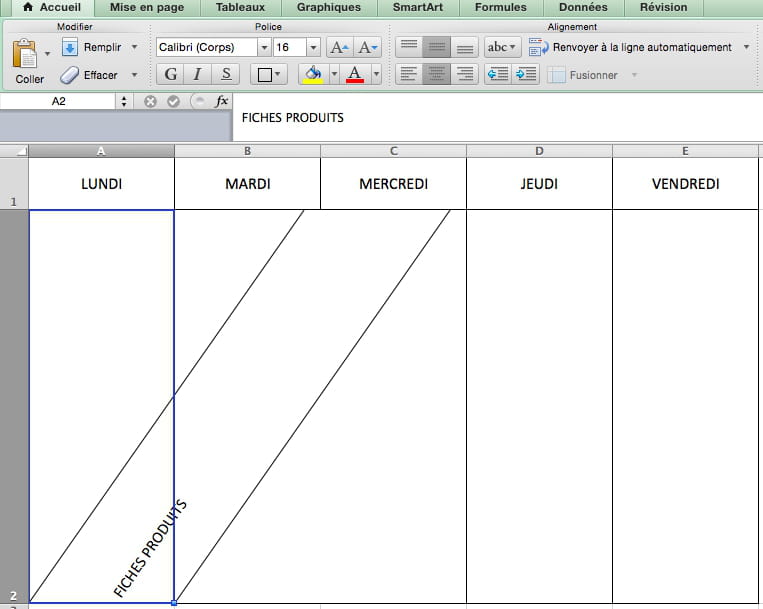Click the font size field showing 16
The height and width of the screenshot is (609, 763).
click(290, 47)
